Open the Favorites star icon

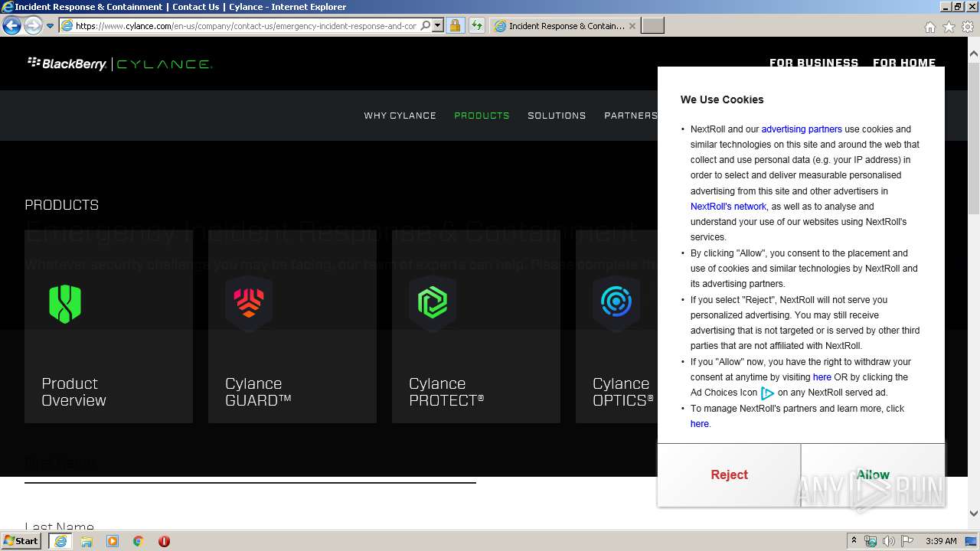949,27
